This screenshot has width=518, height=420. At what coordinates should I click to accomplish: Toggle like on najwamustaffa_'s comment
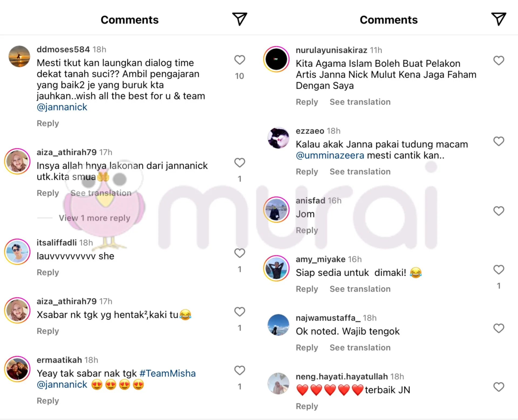click(x=499, y=328)
